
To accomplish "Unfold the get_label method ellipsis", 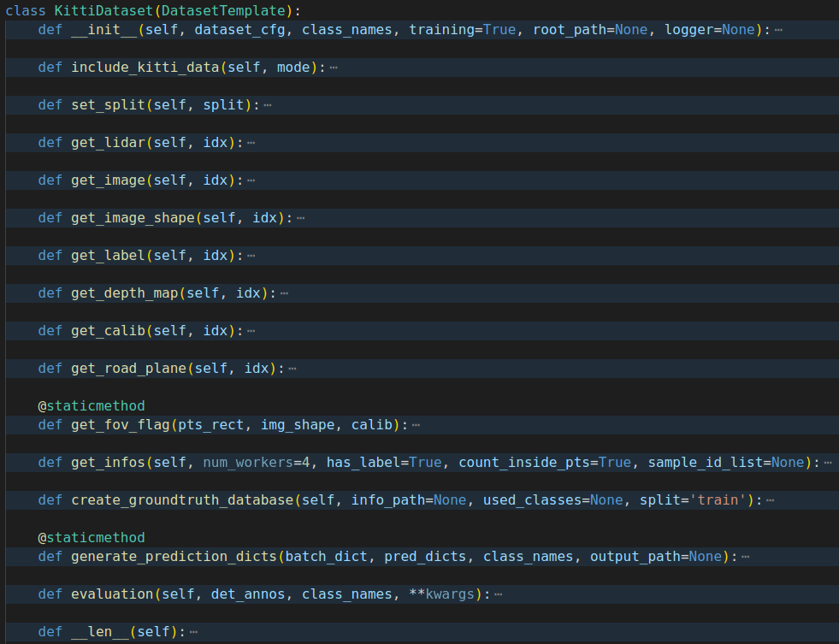I will click(x=251, y=256).
